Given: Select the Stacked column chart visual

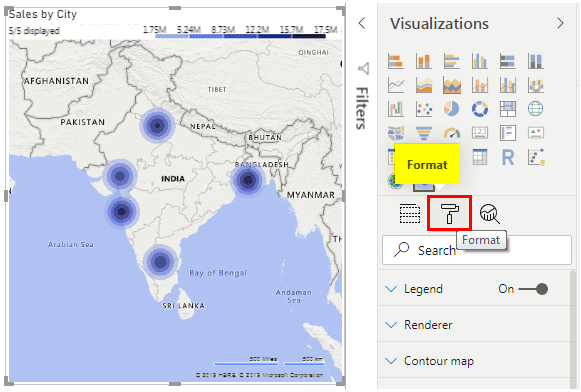Looking at the screenshot, I should 424,61.
